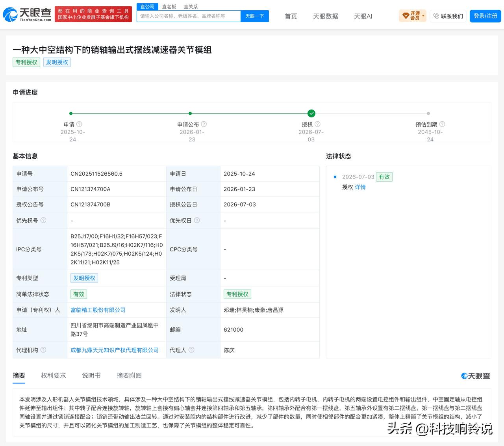The image size is (504, 446).
Task: Click the postal code 621000
Action: [x=233, y=330]
